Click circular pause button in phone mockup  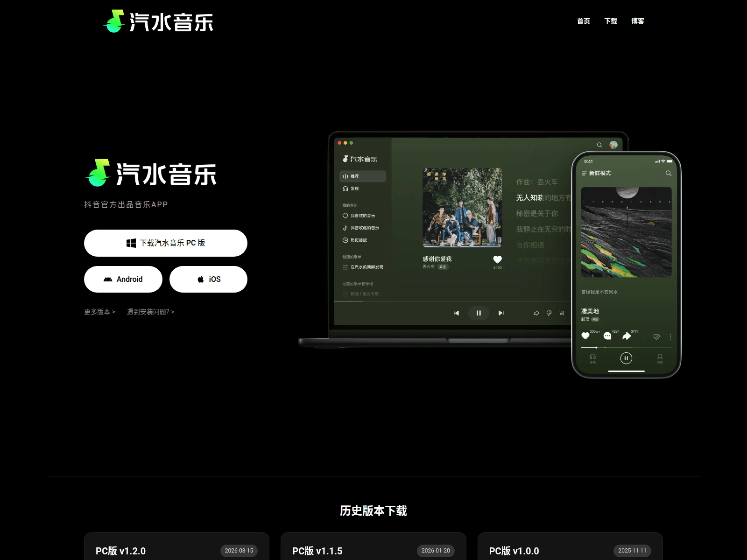coord(626,358)
